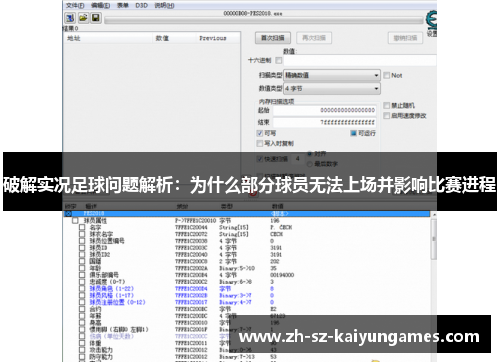Select the 防守能力 row
Image resolution: width=500 pixels, height=362 pixels.
click(101, 357)
